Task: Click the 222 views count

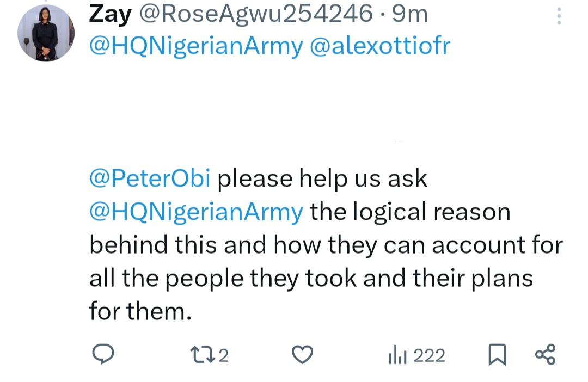Action: point(429,355)
